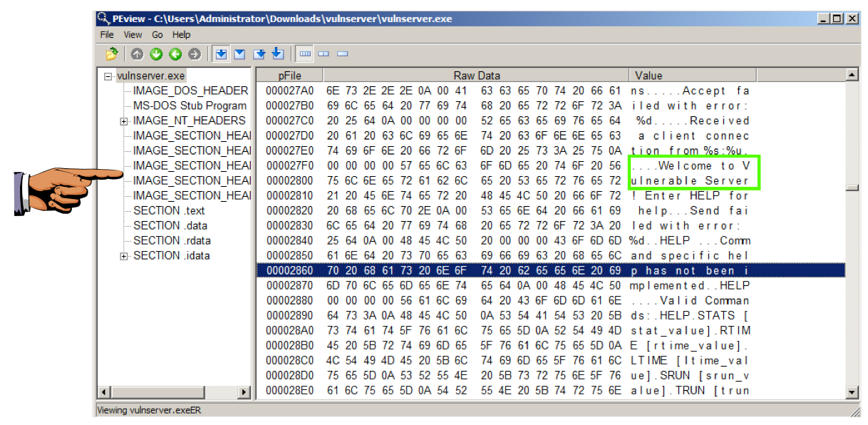The width and height of the screenshot is (868, 425).
Task: Select row at offset 00002820
Action: [x=550, y=210]
